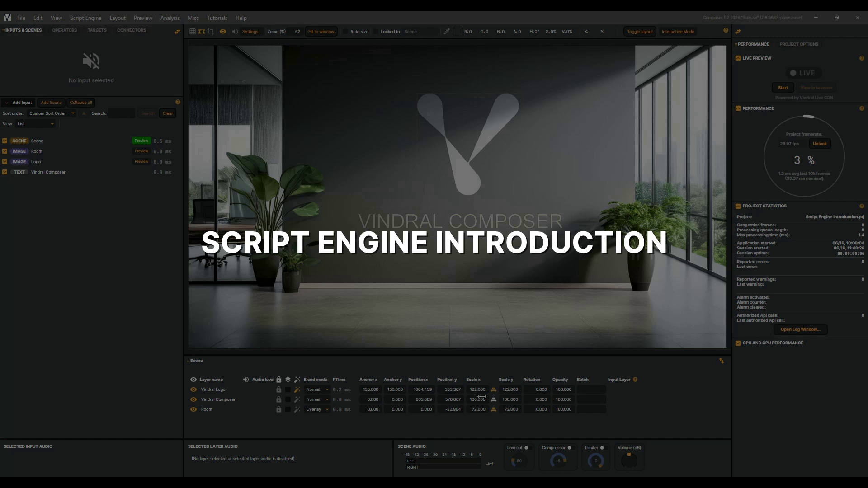Select the crop tool icon in preview toolbar
868x488 pixels.
211,32
